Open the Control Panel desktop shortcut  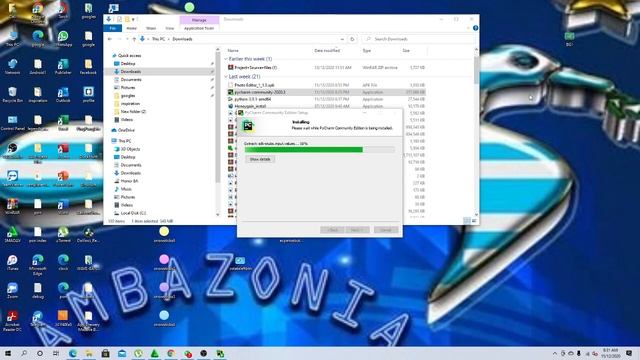click(x=13, y=123)
